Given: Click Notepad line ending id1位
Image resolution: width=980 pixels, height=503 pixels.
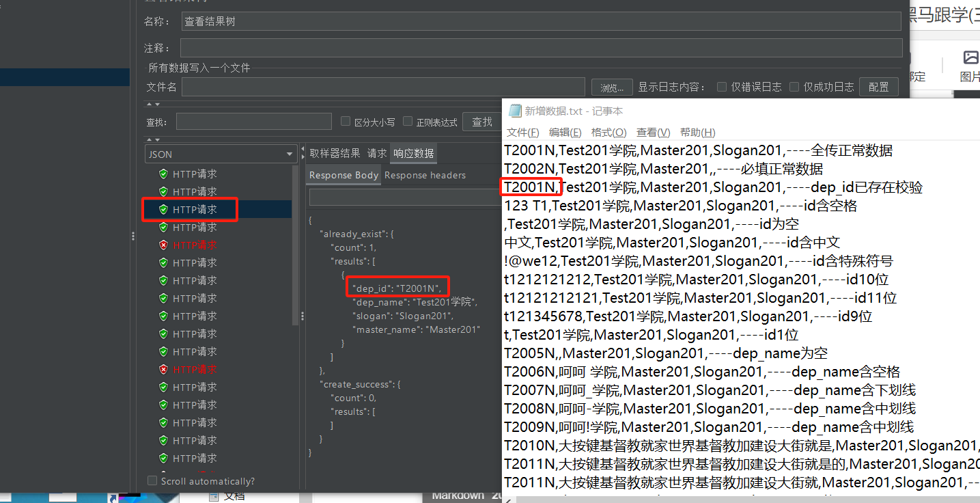Looking at the screenshot, I should tap(652, 335).
